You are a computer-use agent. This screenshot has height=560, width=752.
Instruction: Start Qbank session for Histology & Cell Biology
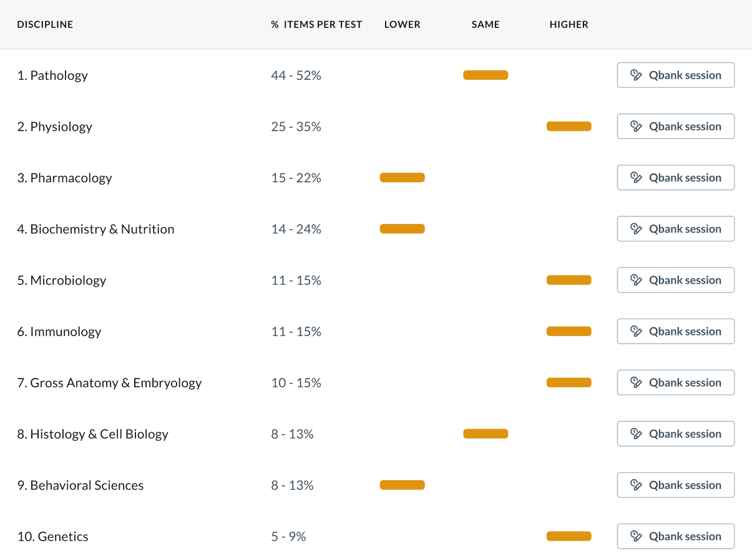[675, 434]
